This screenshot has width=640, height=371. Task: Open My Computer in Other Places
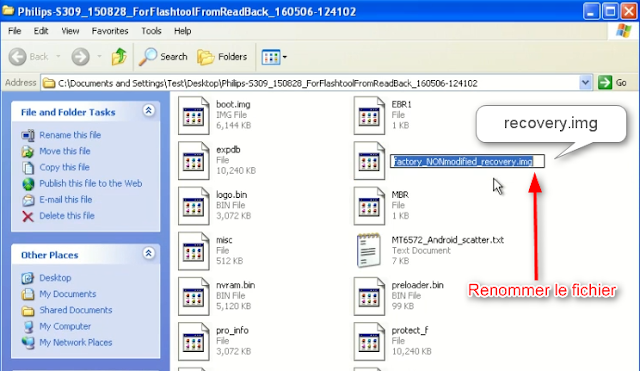[x=65, y=327]
